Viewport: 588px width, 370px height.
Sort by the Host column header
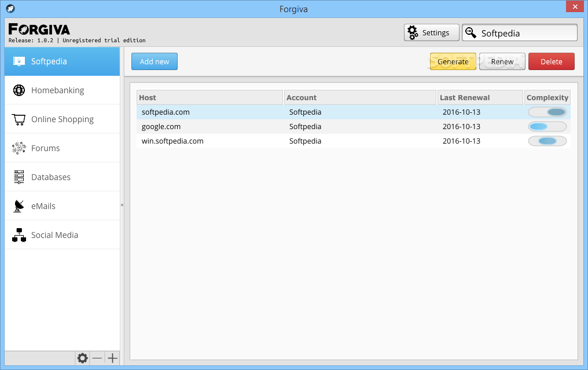point(210,97)
